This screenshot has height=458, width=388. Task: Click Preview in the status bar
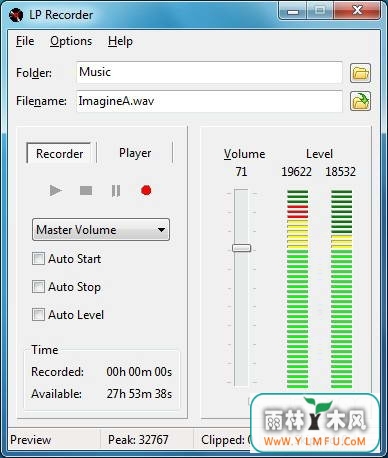[31, 440]
